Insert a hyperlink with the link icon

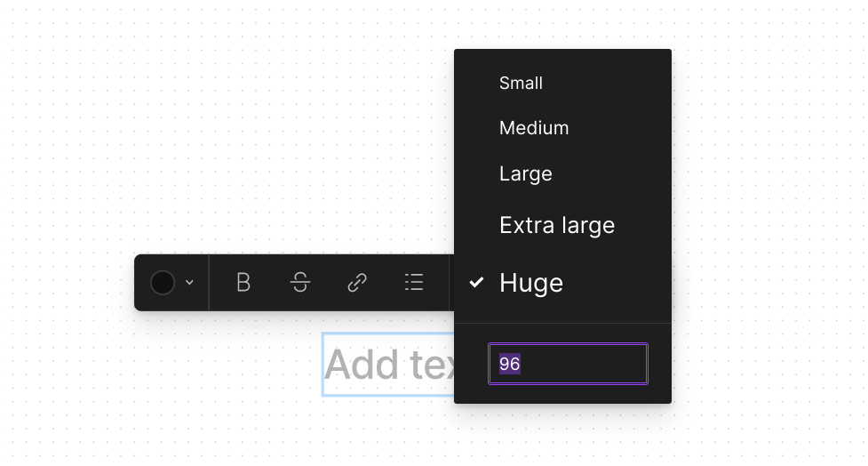click(x=357, y=283)
